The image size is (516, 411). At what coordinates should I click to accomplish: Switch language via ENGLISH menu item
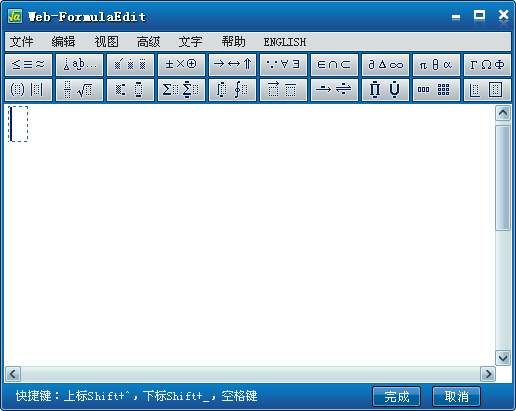[285, 42]
